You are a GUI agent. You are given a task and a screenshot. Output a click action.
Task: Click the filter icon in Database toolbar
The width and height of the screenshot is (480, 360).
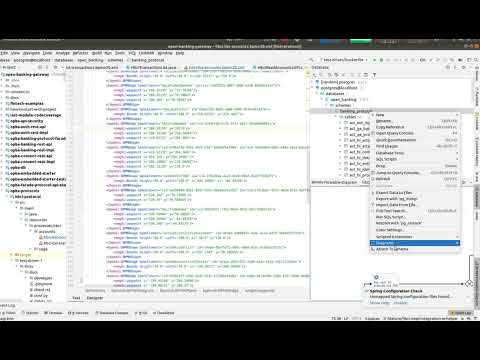coord(374,75)
